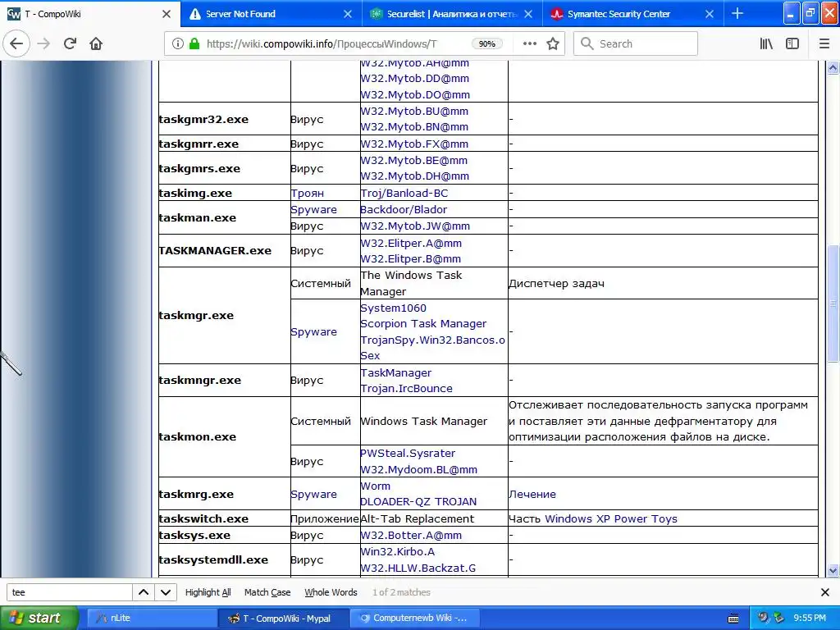Click the 90% zoom indicator

pos(486,44)
